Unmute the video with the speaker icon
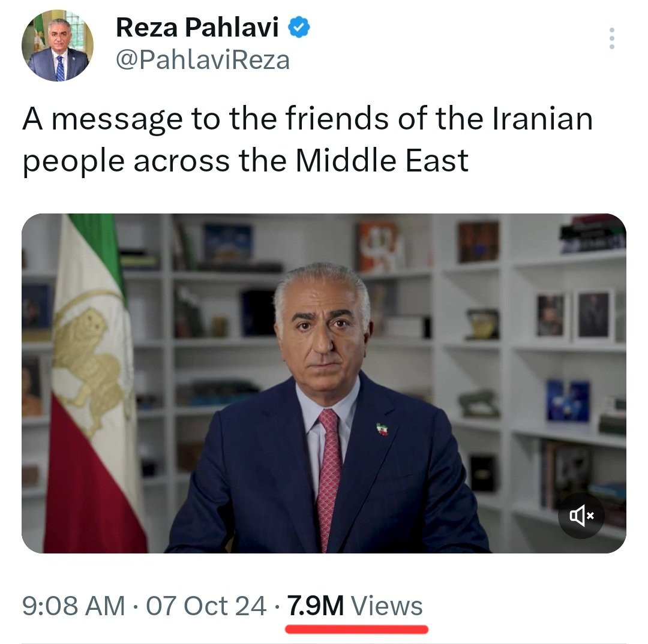Viewport: 648px width, 644px height. [581, 515]
